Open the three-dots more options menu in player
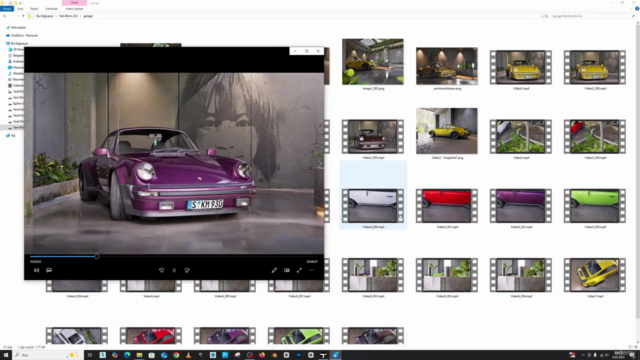640x360 pixels. click(312, 270)
